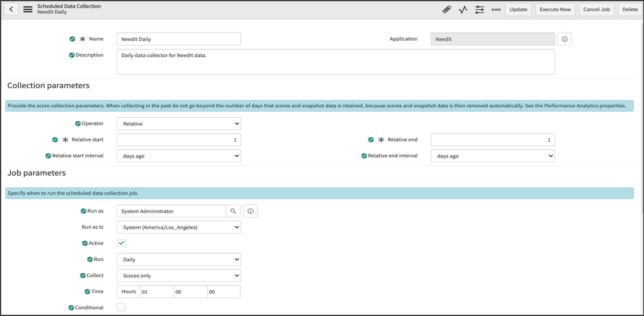The height and width of the screenshot is (316, 644).
Task: Open the attachments paperclip icon
Action: coord(446,9)
